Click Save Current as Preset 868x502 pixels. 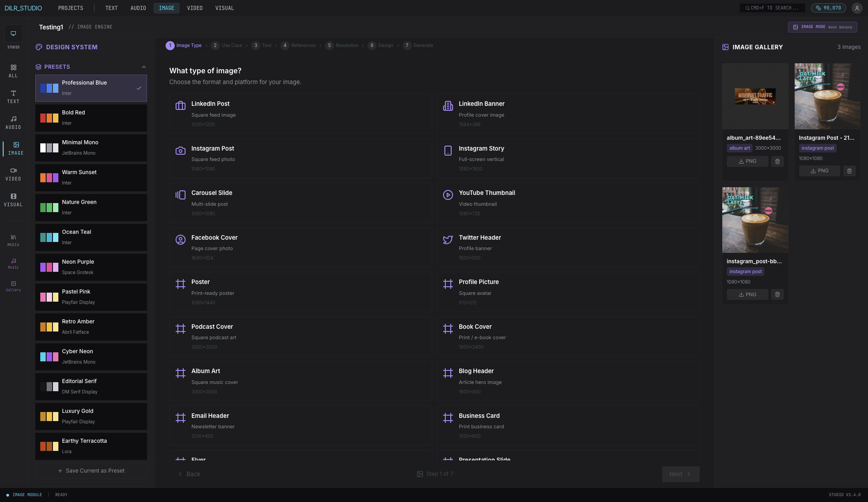91,471
